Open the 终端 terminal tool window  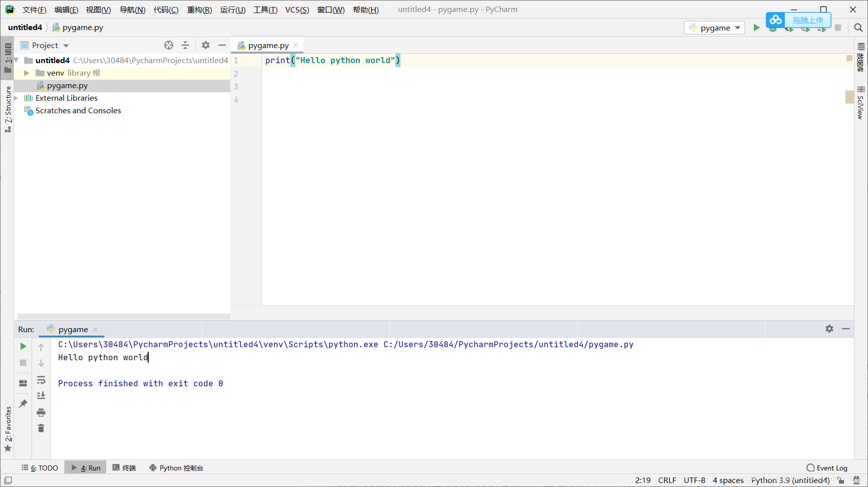(124, 468)
